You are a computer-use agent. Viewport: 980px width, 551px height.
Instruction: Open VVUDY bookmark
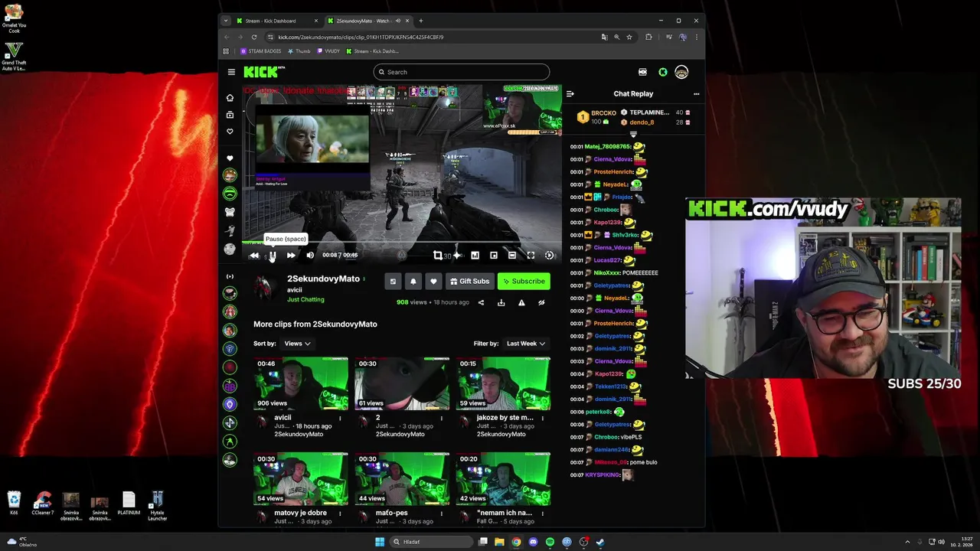328,51
